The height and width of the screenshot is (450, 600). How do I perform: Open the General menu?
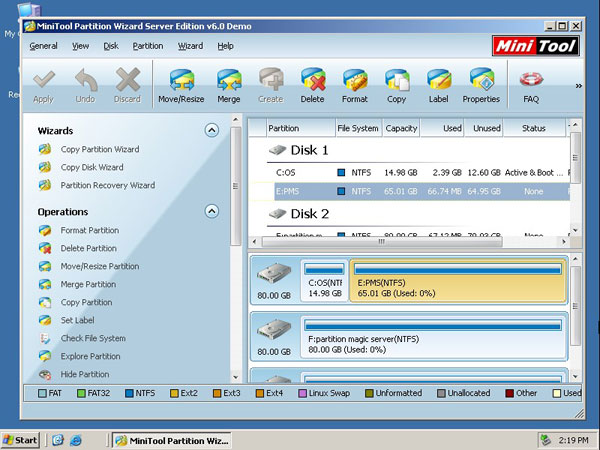pyautogui.click(x=43, y=46)
